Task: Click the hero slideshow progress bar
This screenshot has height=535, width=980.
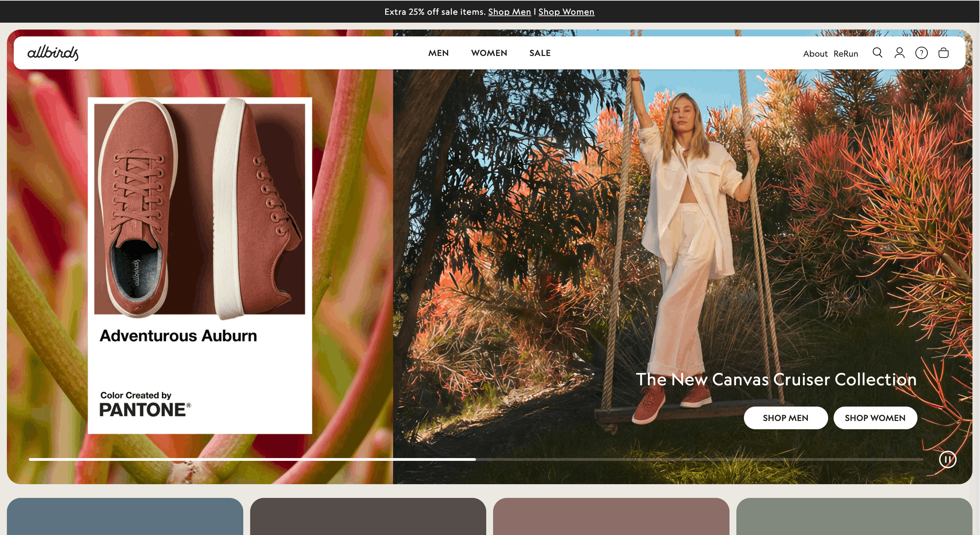Action: [x=476, y=459]
